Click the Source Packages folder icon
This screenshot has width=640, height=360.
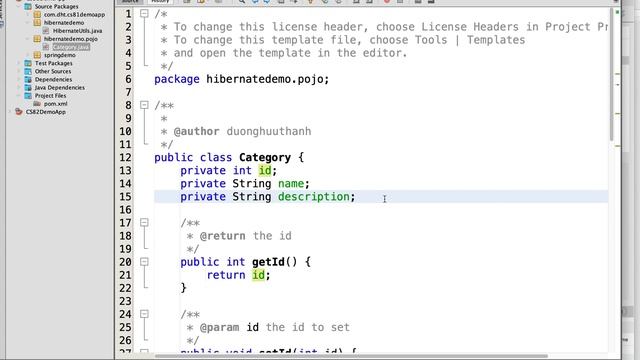point(28,7)
